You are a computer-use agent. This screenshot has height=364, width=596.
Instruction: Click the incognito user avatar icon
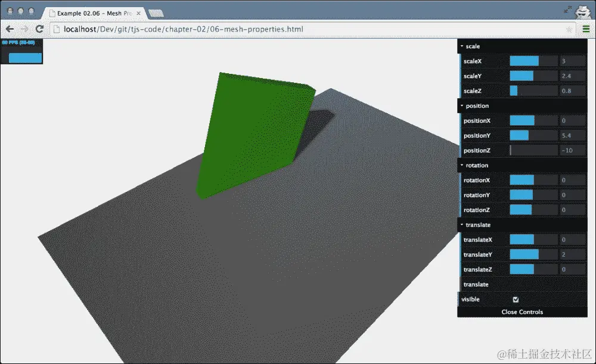coord(583,11)
